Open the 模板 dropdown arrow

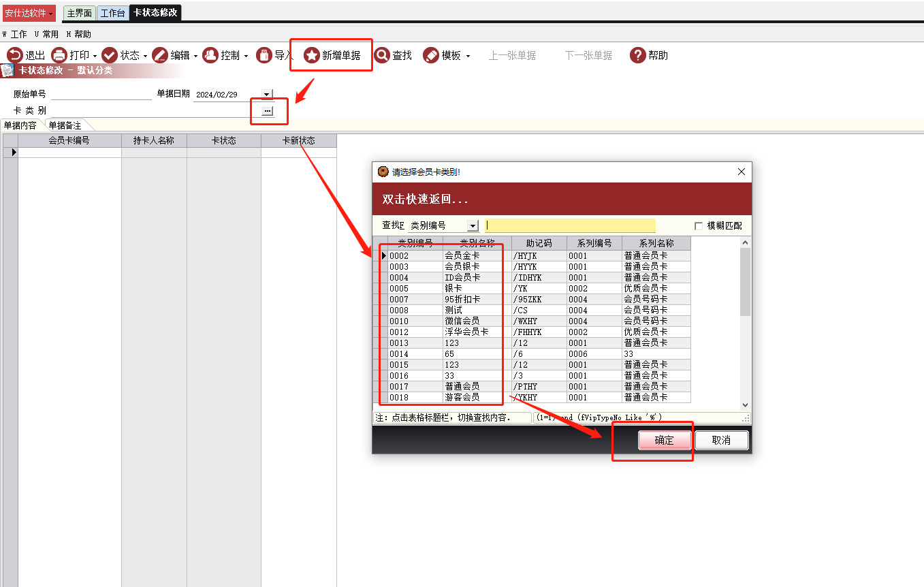[468, 56]
